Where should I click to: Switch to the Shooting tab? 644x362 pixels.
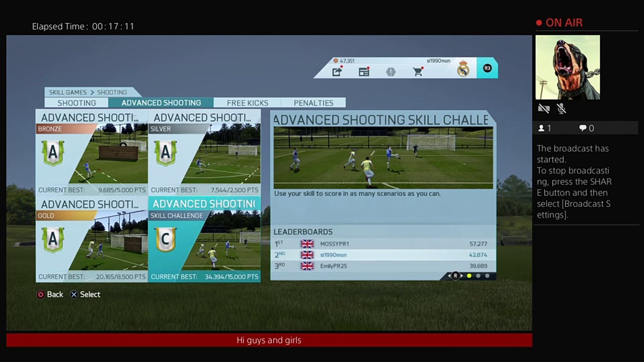tap(76, 103)
